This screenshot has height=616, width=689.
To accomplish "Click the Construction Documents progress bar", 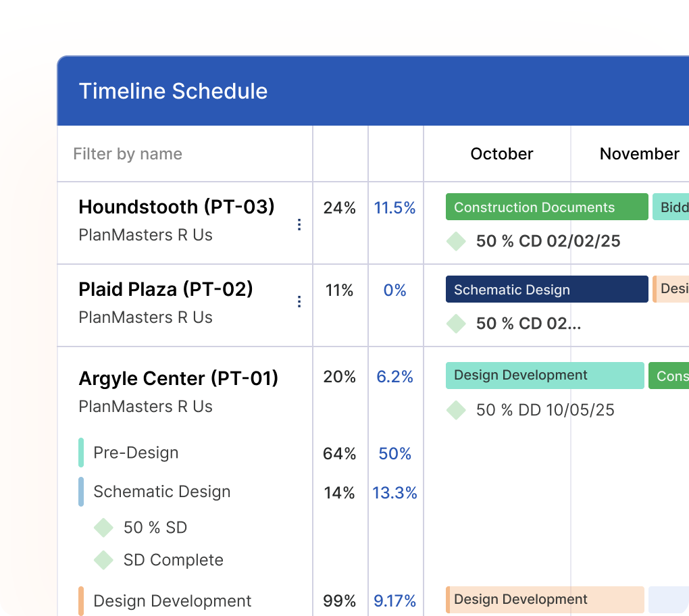I will coord(546,207).
